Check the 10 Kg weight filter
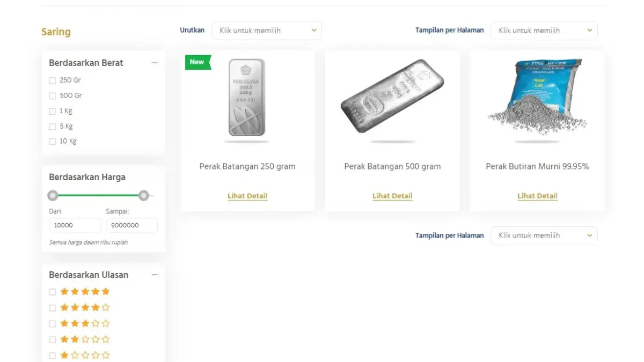The width and height of the screenshot is (644, 362). coord(53,142)
